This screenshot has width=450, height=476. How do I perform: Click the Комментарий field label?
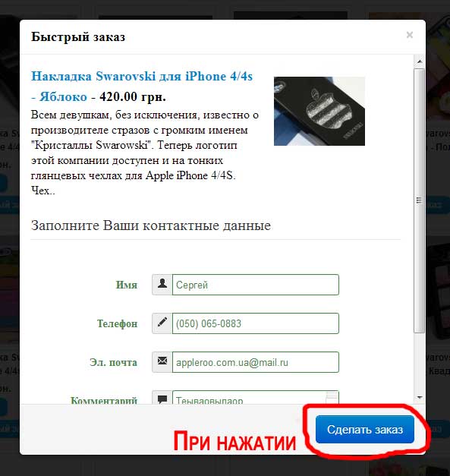point(104,400)
